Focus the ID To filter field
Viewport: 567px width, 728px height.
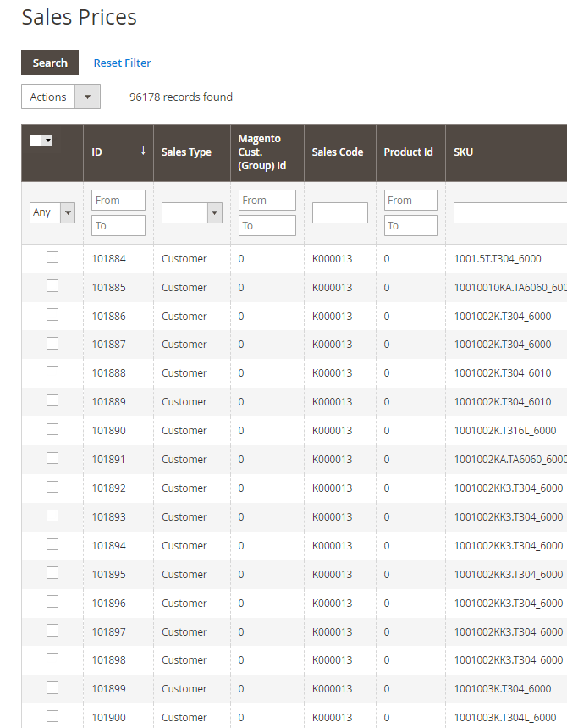coord(118,226)
